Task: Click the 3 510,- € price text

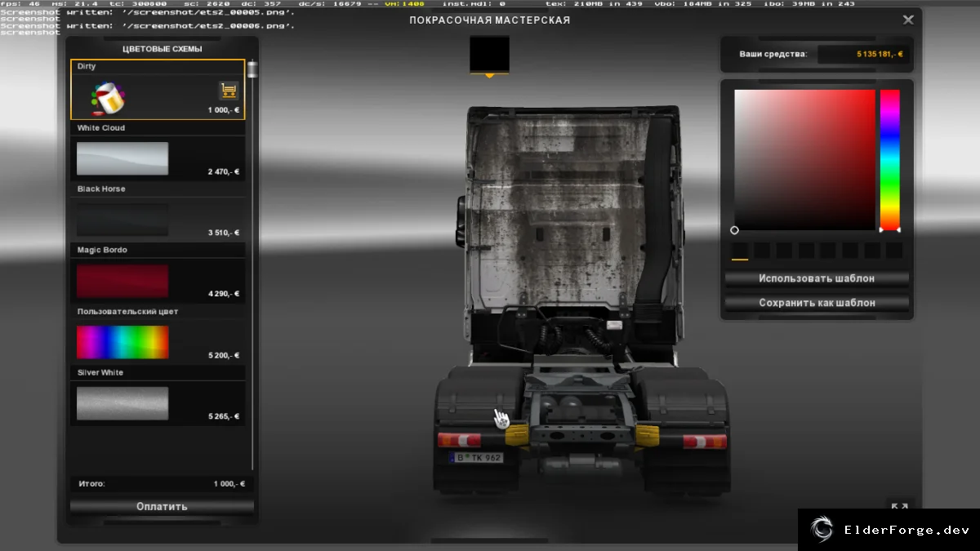Action: tap(224, 233)
